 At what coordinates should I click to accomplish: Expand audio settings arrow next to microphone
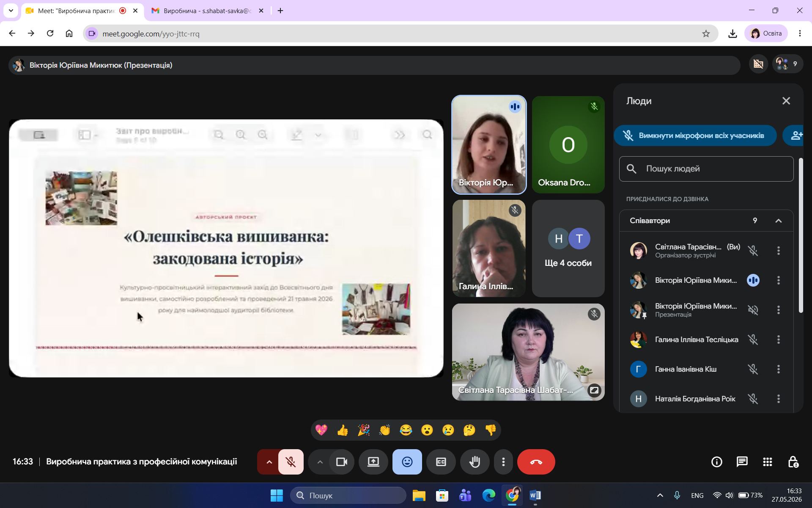click(x=269, y=462)
